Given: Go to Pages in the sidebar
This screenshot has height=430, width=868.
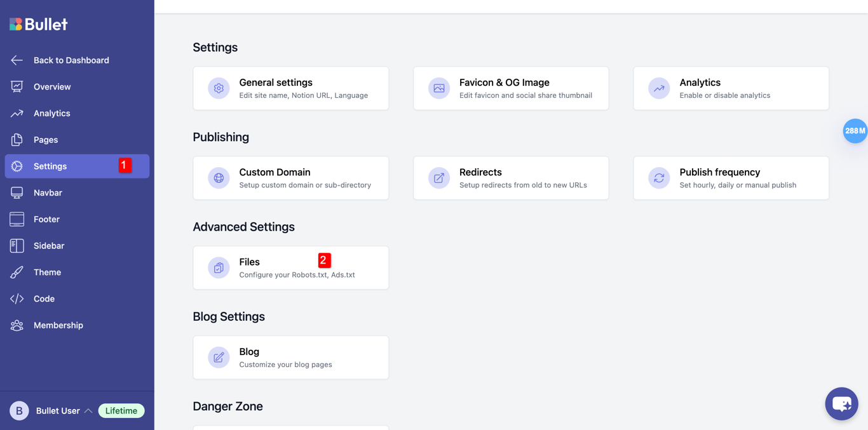Looking at the screenshot, I should click(x=46, y=140).
